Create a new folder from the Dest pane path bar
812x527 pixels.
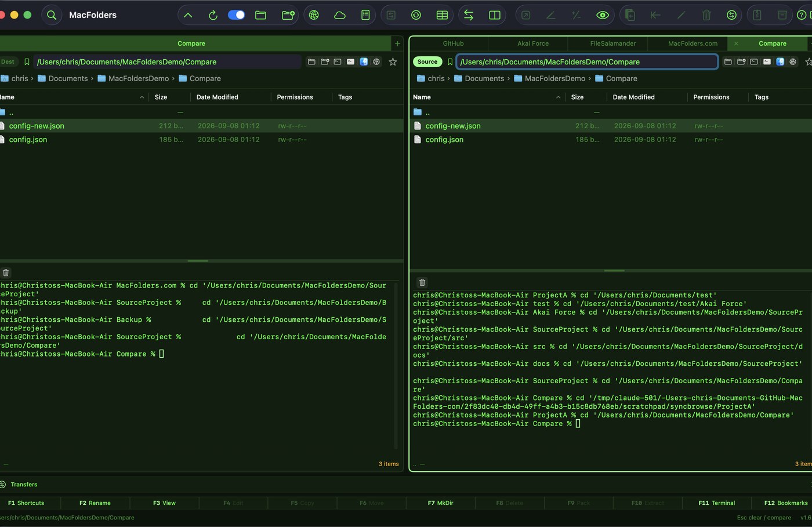[x=325, y=62]
